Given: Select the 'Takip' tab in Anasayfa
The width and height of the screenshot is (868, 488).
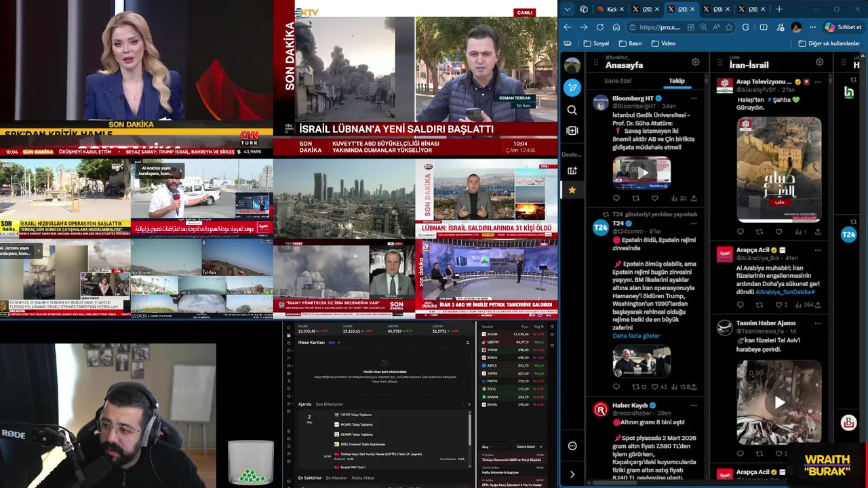Looking at the screenshot, I should point(677,81).
